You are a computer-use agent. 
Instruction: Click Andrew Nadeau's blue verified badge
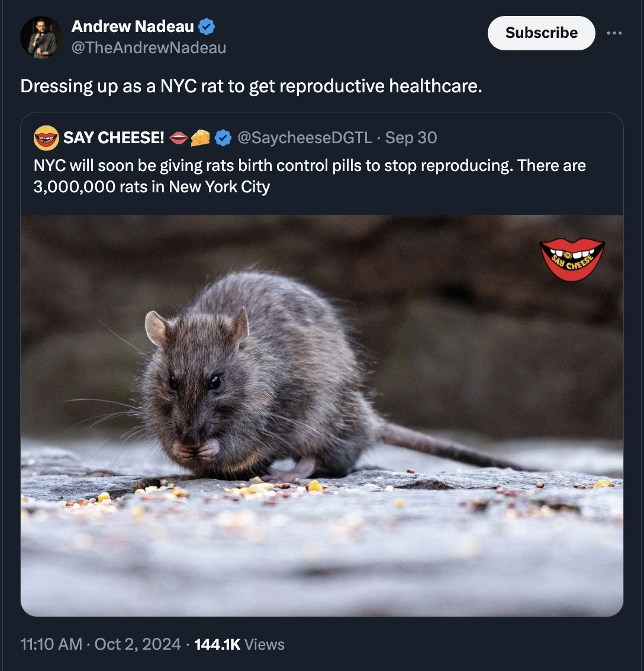click(x=207, y=26)
